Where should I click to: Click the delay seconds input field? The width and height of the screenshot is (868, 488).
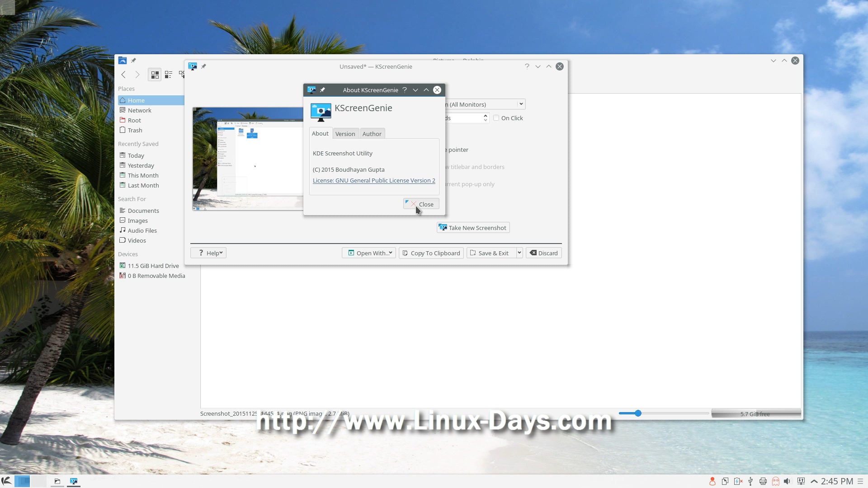463,118
